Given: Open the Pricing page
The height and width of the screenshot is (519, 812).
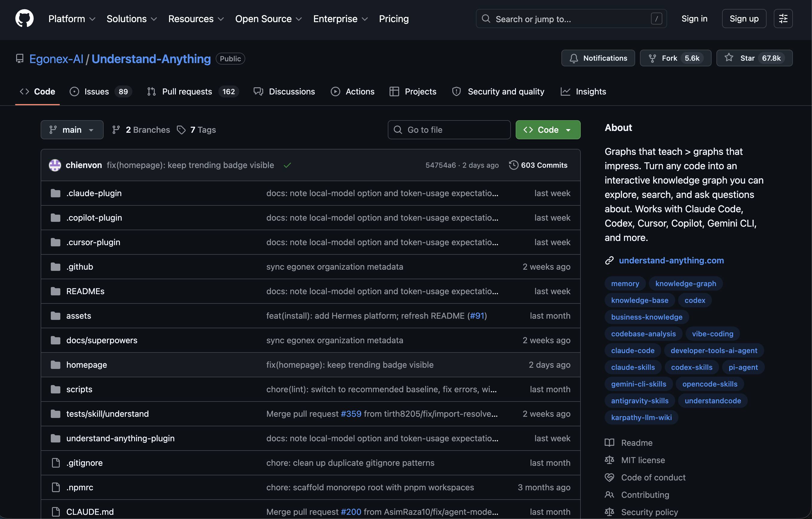Looking at the screenshot, I should (393, 19).
